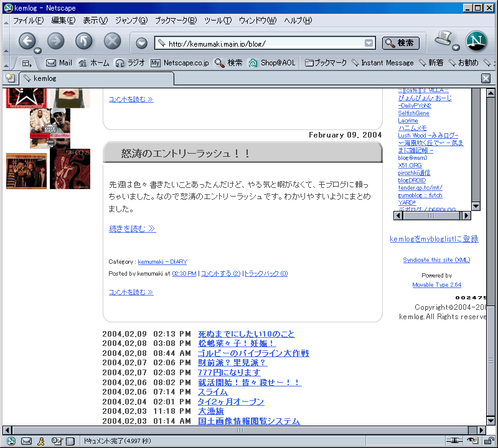
Task: Click the Navigator icon in status bar
Action: pyautogui.click(x=11, y=441)
